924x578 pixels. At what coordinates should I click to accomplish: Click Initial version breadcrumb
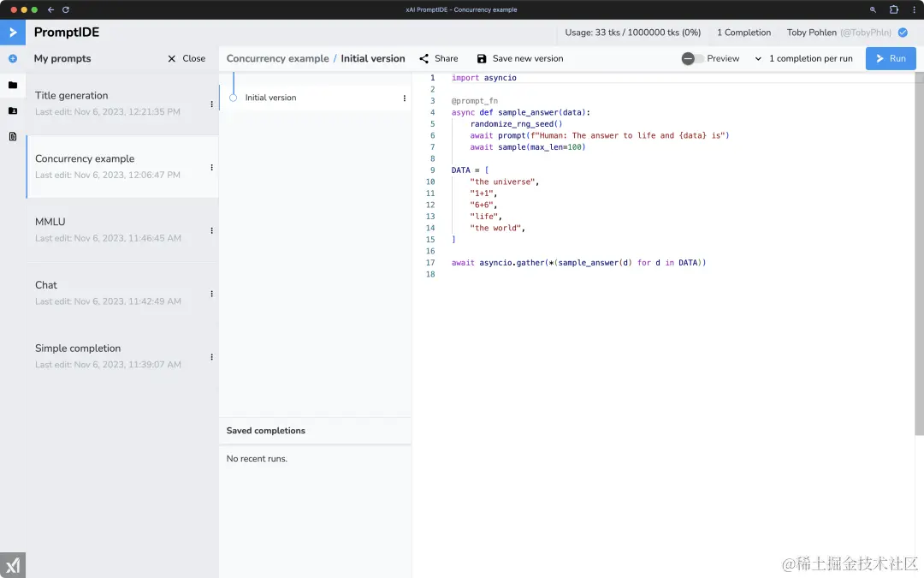pyautogui.click(x=373, y=58)
